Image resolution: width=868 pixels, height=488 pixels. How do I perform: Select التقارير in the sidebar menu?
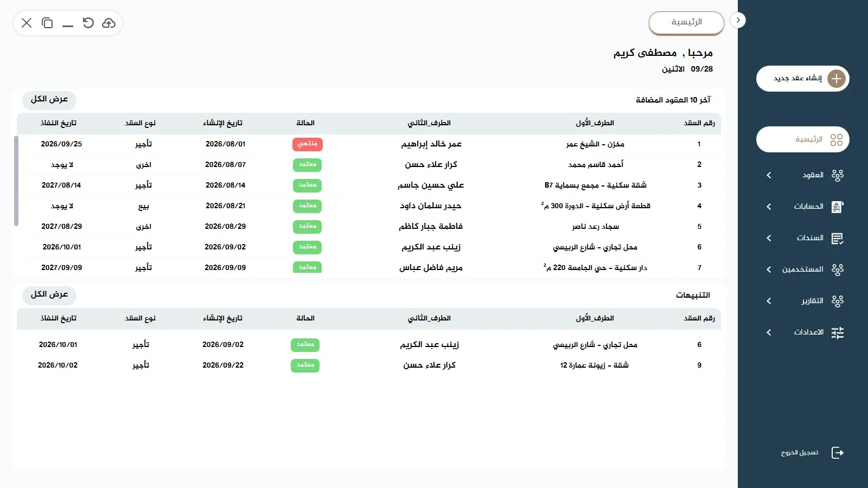click(x=812, y=301)
